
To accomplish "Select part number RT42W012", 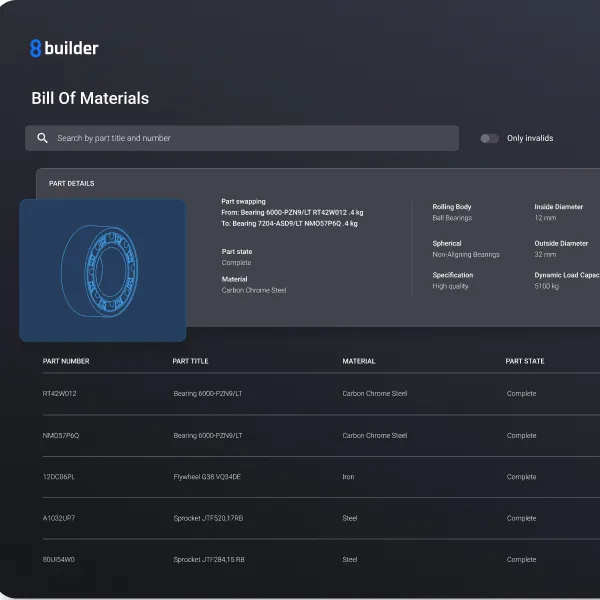I will tap(59, 393).
